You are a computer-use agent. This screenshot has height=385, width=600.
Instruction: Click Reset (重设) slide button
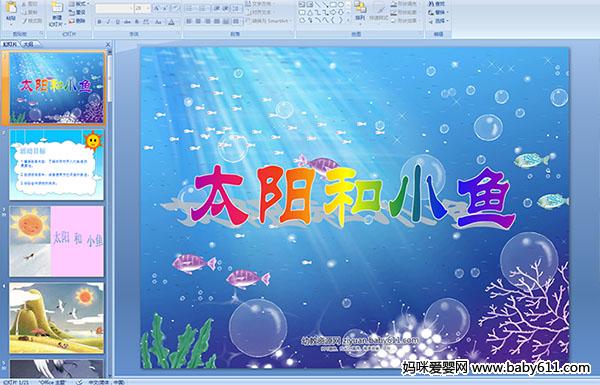click(77, 12)
